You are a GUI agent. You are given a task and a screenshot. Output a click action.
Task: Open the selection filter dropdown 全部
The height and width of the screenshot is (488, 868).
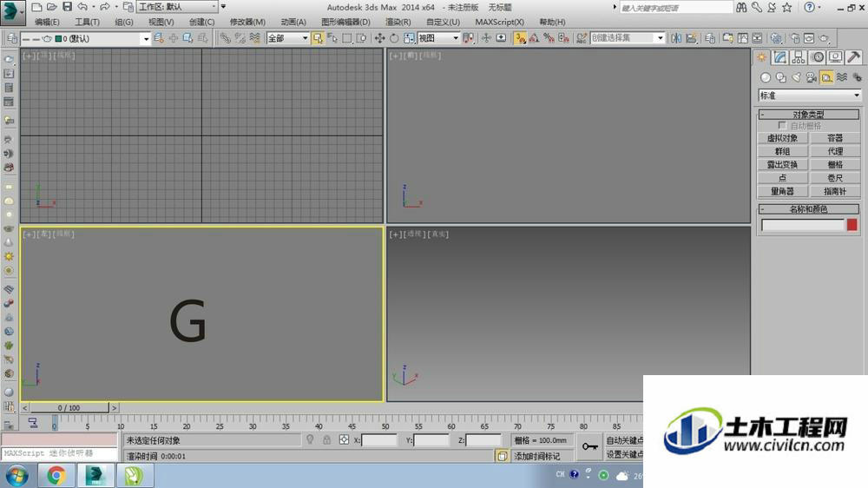pos(288,38)
